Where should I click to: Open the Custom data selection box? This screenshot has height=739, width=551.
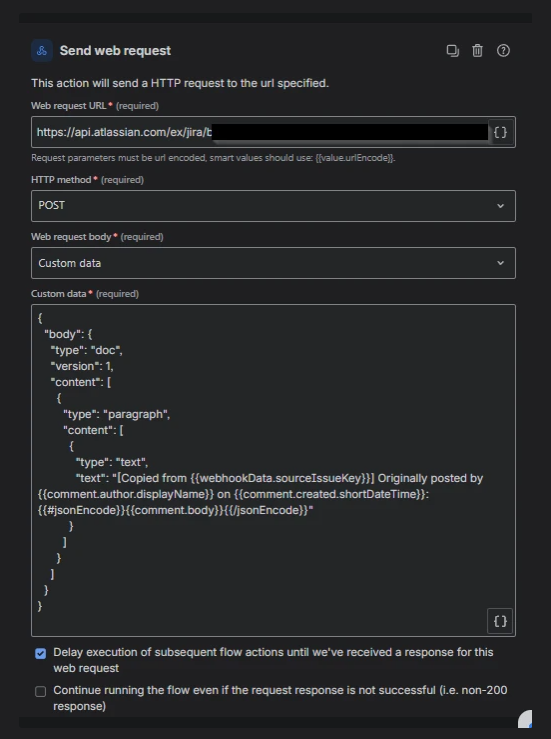(273, 263)
